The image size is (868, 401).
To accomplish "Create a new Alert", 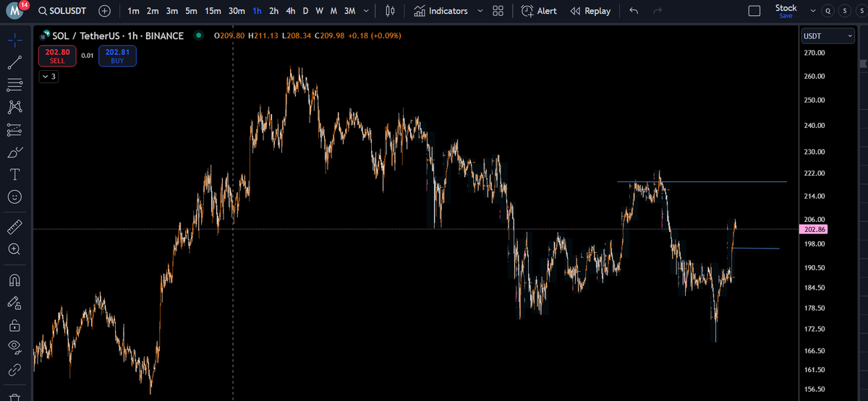I will [x=540, y=12].
